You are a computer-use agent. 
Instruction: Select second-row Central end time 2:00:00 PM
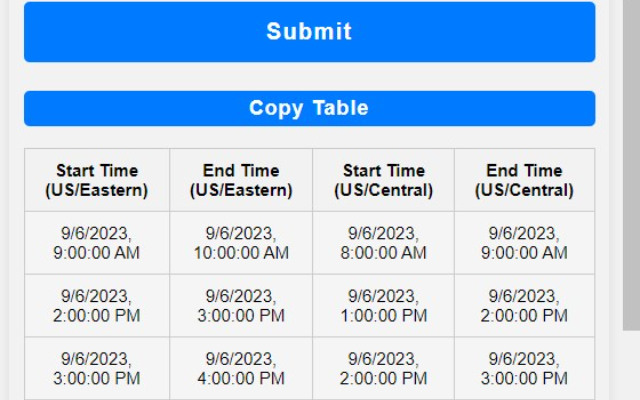524,306
